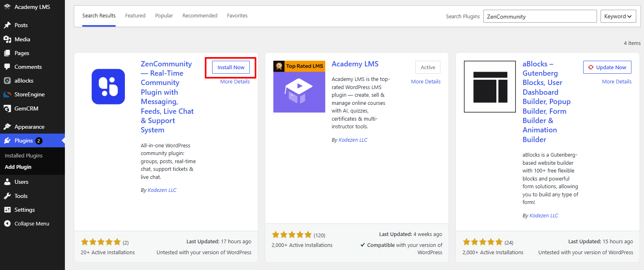Switch to the Popular tab
The image size is (644, 270).
[x=164, y=16]
